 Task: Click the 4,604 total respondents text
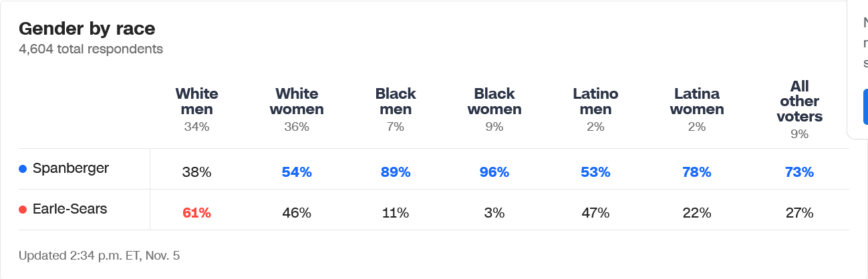(91, 49)
